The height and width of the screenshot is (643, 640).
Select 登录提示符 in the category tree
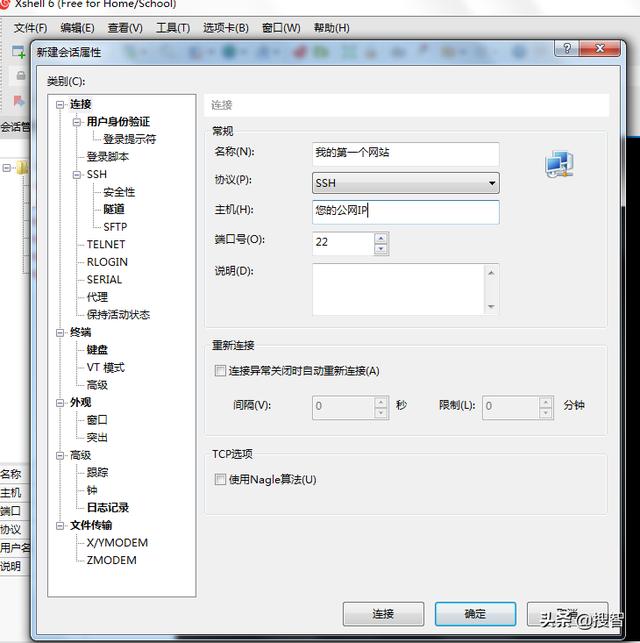coord(130,139)
